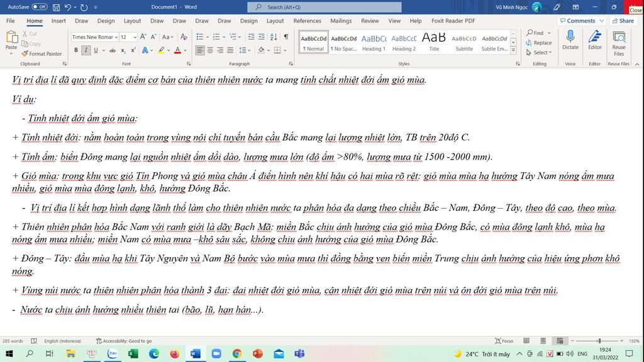
Task: Toggle numbered list formatting
Action: click(x=216, y=37)
